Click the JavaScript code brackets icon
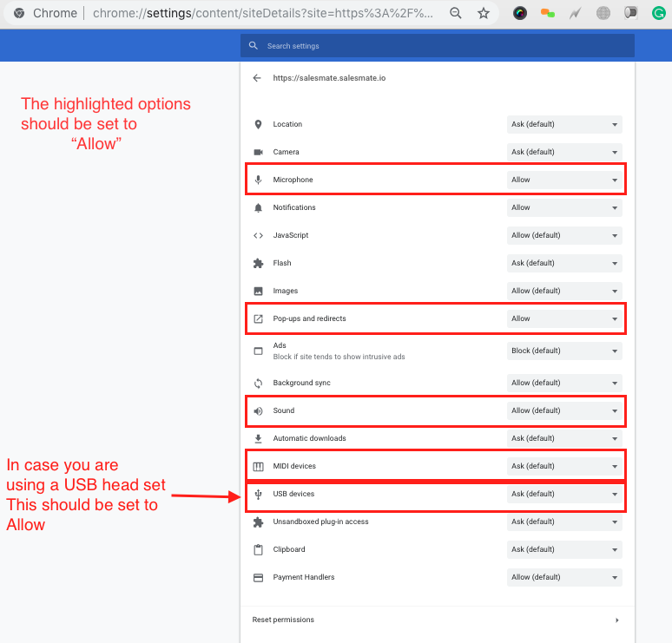672x643 pixels. click(x=258, y=236)
